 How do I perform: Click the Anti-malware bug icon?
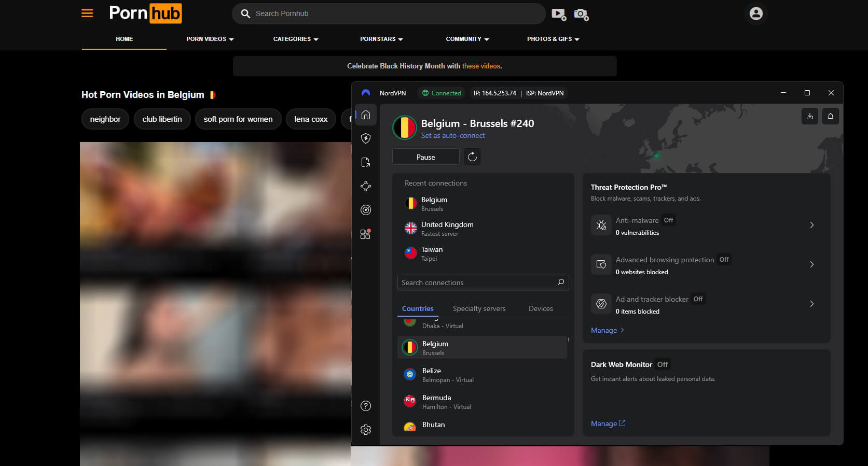(x=601, y=225)
